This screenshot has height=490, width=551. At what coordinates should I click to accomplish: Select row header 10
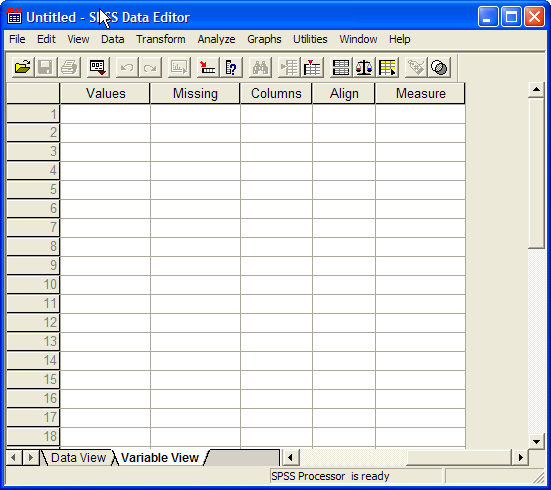tap(33, 284)
